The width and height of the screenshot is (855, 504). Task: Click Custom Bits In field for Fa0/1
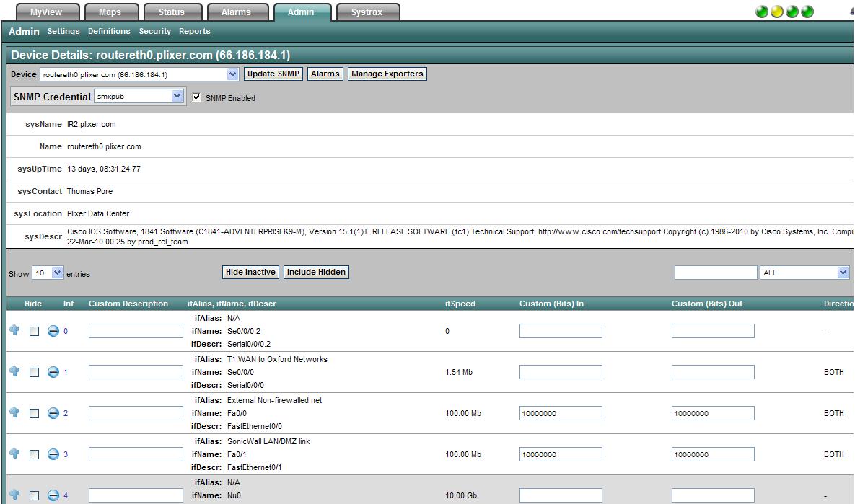click(561, 454)
